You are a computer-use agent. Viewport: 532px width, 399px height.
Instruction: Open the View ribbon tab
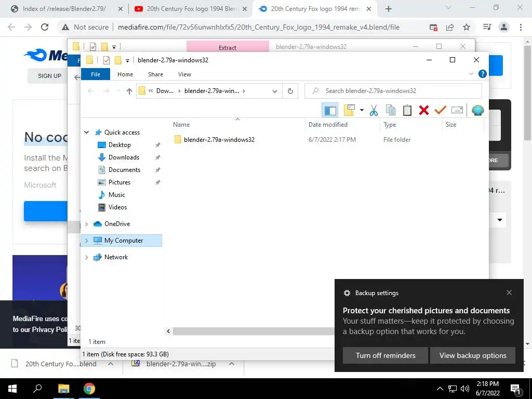[x=184, y=74]
